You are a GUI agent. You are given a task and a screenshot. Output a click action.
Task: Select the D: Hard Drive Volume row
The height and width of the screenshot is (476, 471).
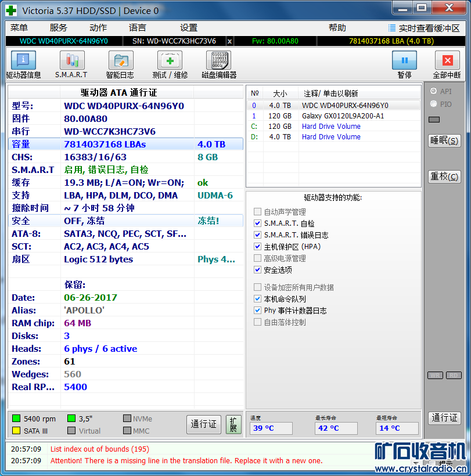point(333,136)
